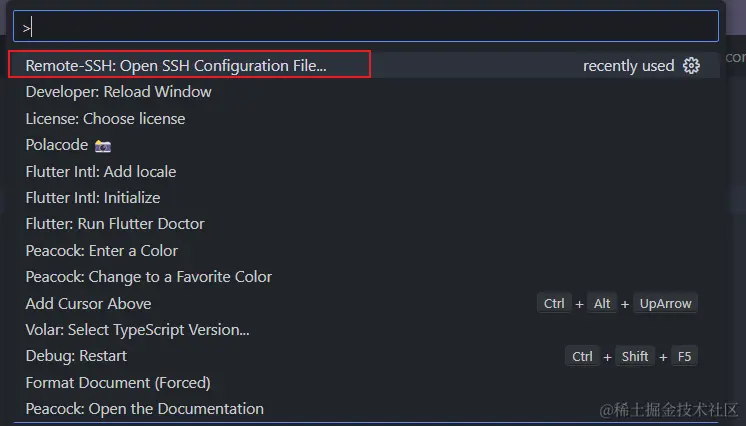This screenshot has height=426, width=746.
Task: Click the Polacode camera icon
Action: [103, 146]
